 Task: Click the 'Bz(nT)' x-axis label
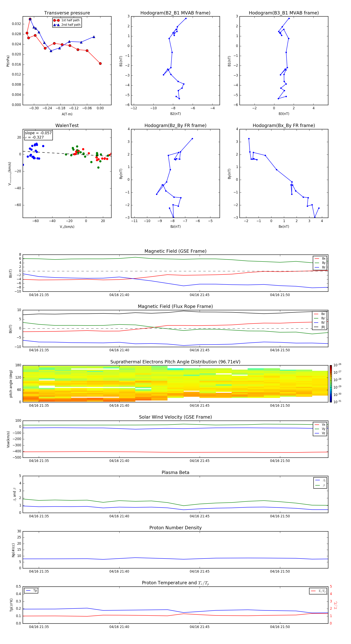tap(175, 227)
